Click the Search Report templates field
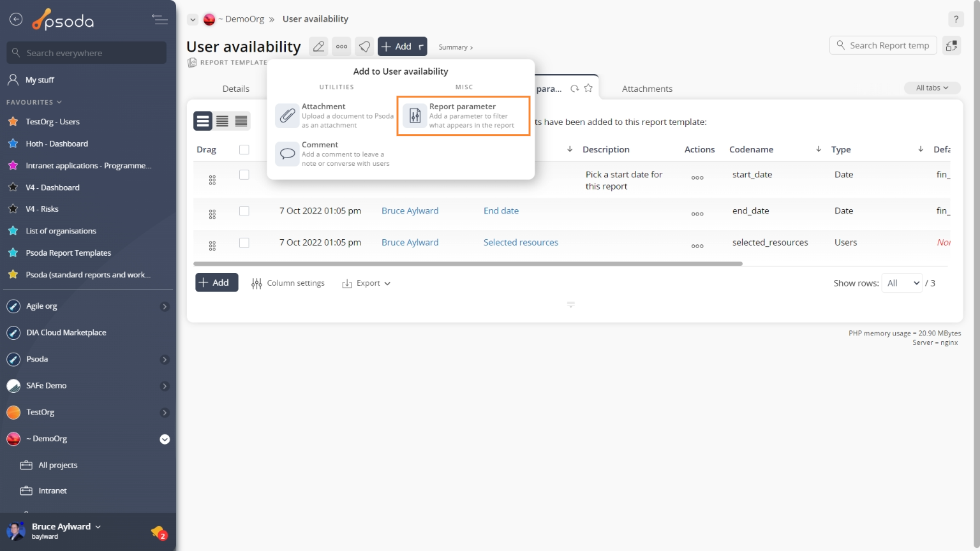The width and height of the screenshot is (980, 551). coord(883,45)
